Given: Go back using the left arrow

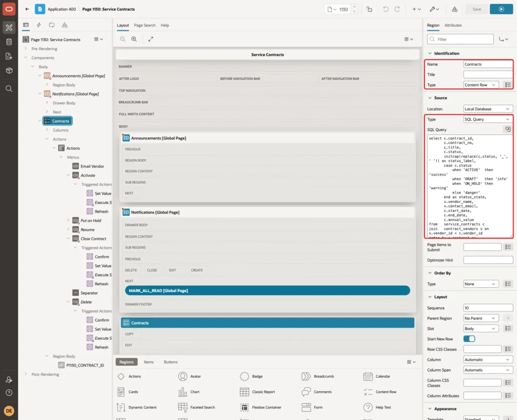Looking at the screenshot, I should click(x=27, y=9).
